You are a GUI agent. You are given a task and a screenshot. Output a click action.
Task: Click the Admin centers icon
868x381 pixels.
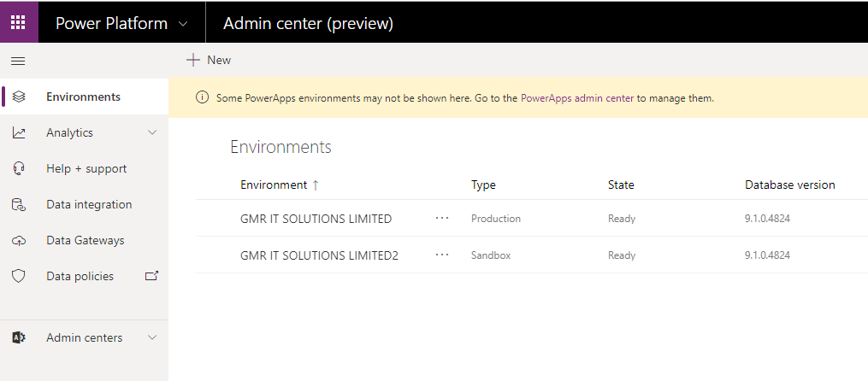click(x=19, y=337)
